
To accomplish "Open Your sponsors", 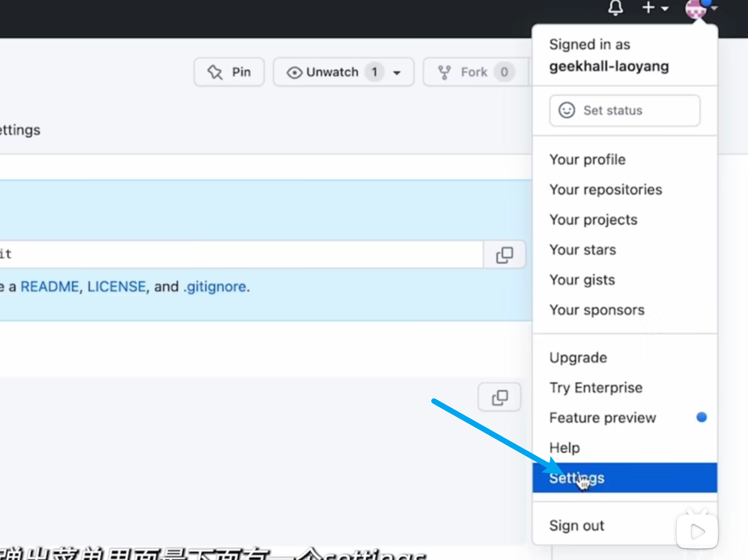I will 625,310.
